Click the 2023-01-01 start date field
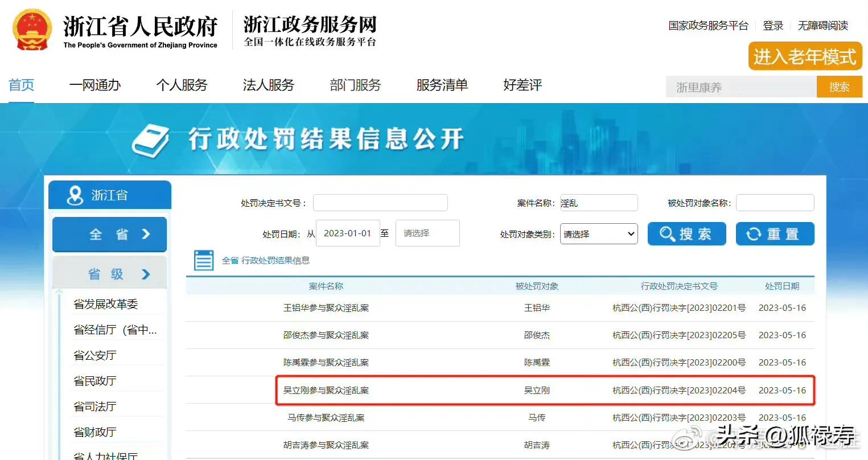The width and height of the screenshot is (868, 460). [348, 233]
